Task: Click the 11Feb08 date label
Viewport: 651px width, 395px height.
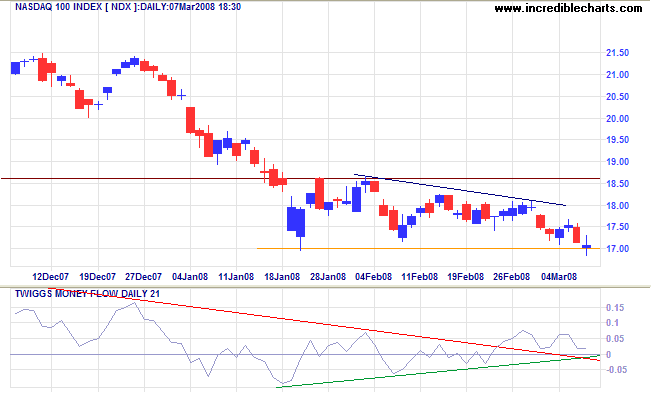Action: click(x=420, y=277)
